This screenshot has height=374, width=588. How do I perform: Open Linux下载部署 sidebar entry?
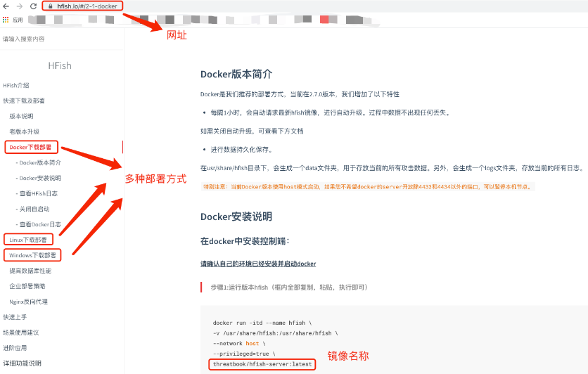click(28, 240)
